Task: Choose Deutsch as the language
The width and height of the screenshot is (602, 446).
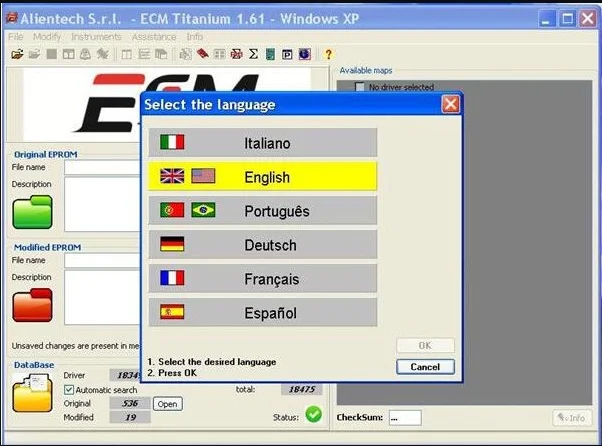Action: pos(263,244)
